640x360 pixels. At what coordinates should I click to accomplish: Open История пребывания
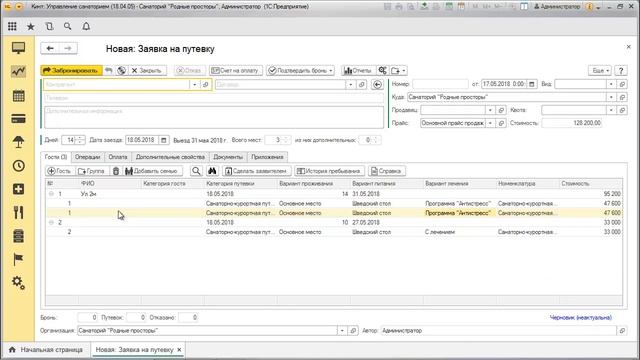(x=329, y=171)
